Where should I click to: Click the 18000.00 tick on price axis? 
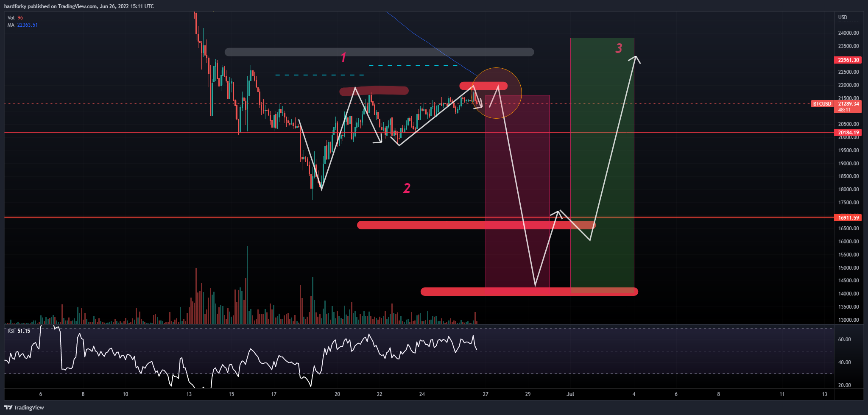848,189
